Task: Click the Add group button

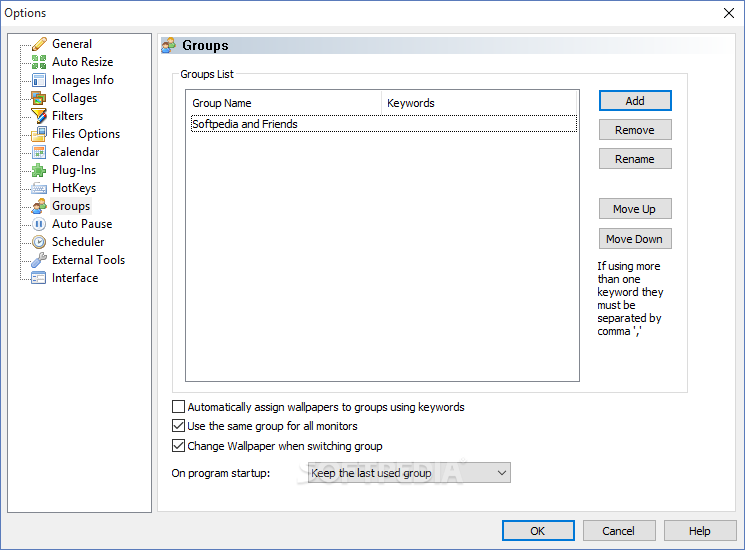Action: (x=635, y=101)
